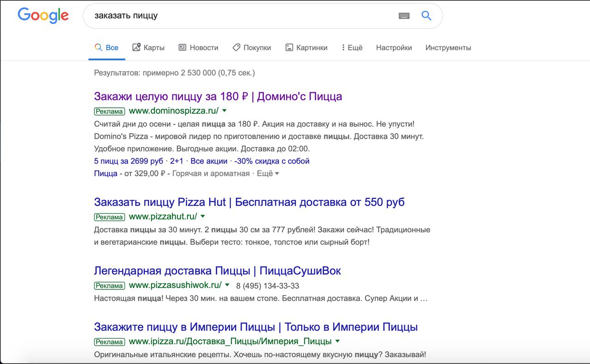590x364 pixels.
Task: Open the on-screen keyboard icon
Action: [x=404, y=16]
